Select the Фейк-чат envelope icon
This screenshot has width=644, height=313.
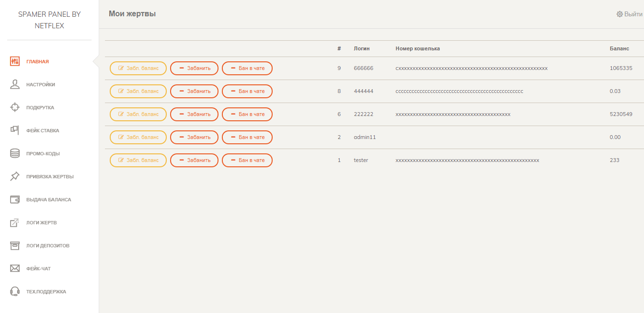click(x=15, y=268)
